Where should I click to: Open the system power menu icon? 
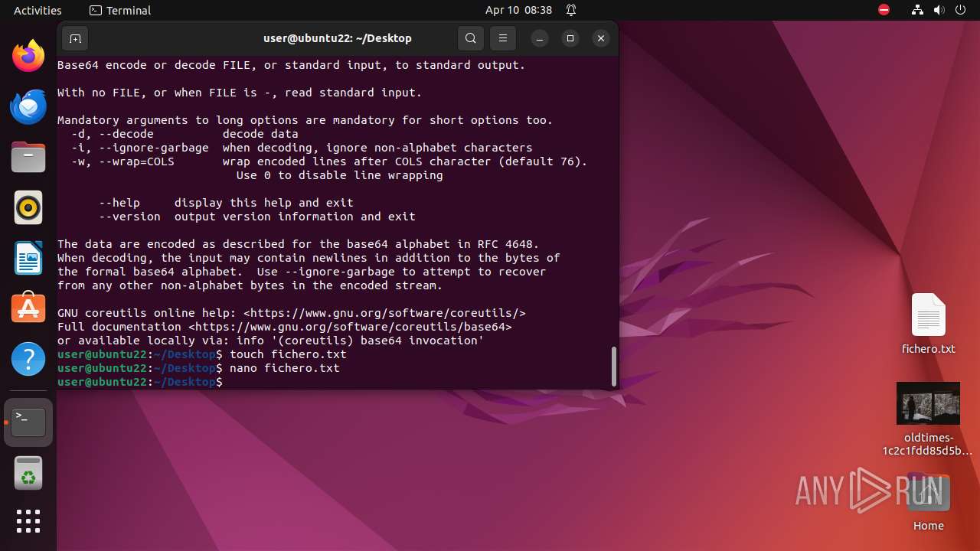(960, 10)
